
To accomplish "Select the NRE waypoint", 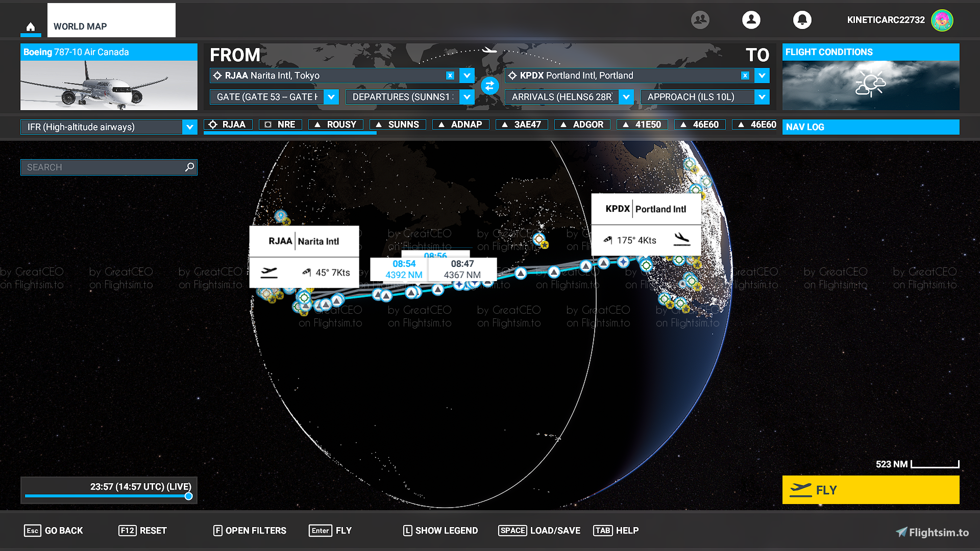I will coord(280,124).
